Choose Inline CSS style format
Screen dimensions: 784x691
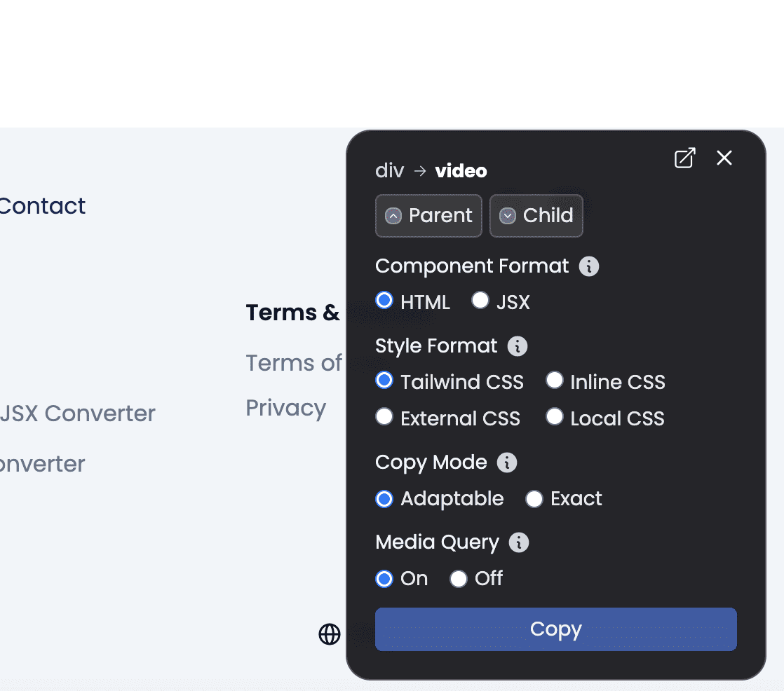click(555, 381)
